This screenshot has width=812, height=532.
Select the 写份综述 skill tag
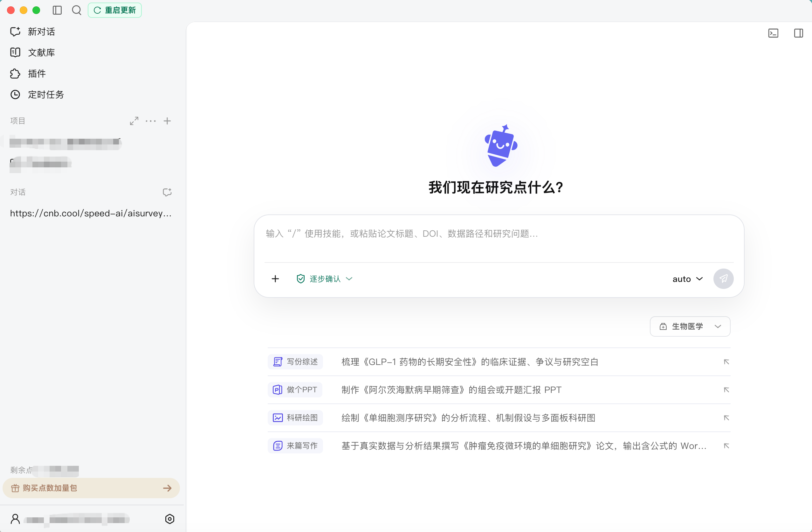295,362
